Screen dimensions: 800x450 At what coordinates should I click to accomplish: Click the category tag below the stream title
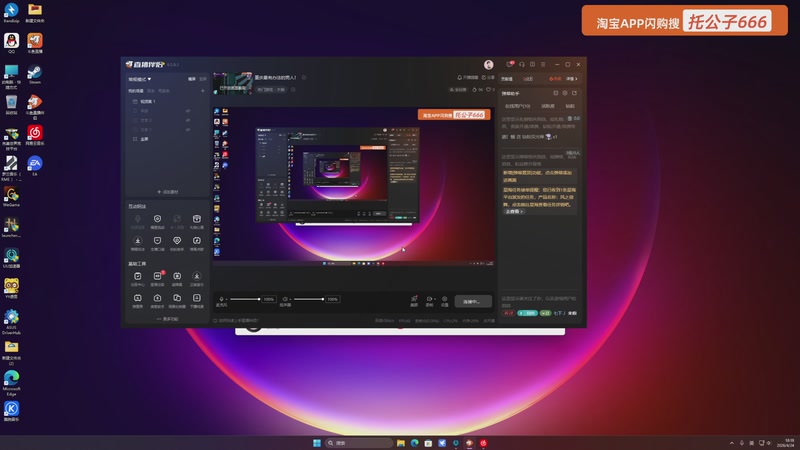pos(271,89)
